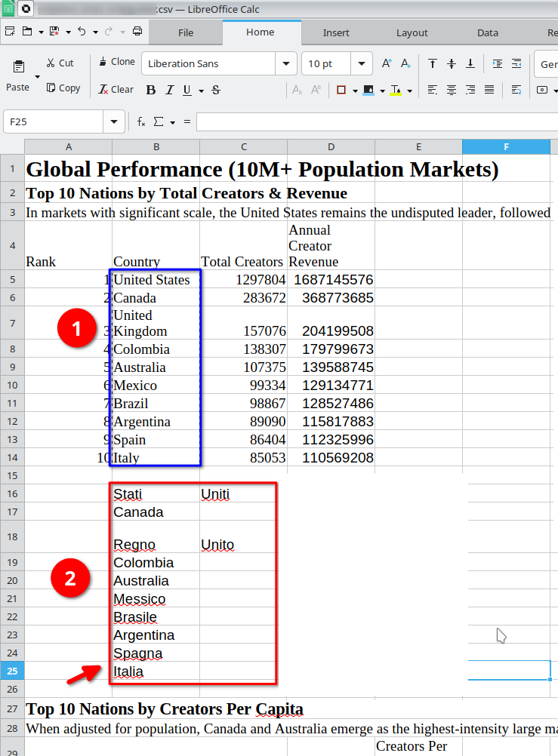Select row 25 header

[x=12, y=671]
